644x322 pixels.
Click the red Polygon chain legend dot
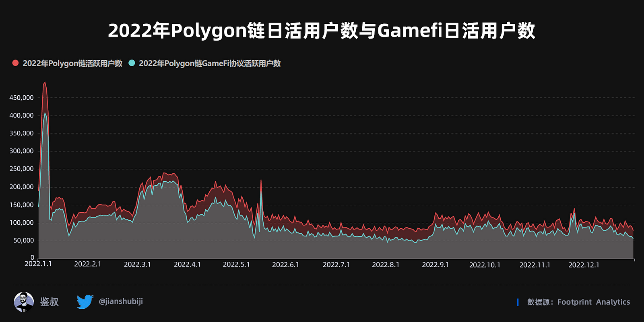click(15, 63)
